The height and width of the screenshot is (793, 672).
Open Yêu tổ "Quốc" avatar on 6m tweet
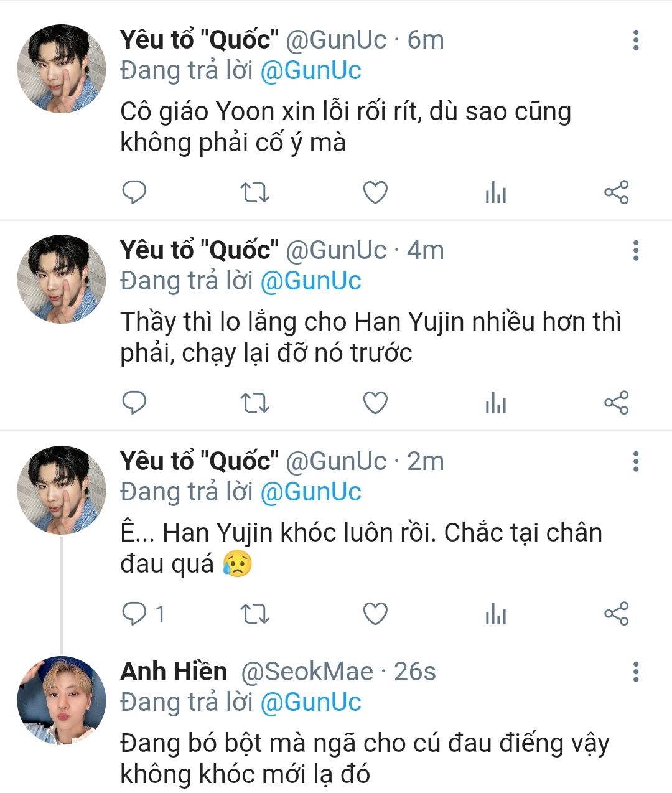[61, 68]
